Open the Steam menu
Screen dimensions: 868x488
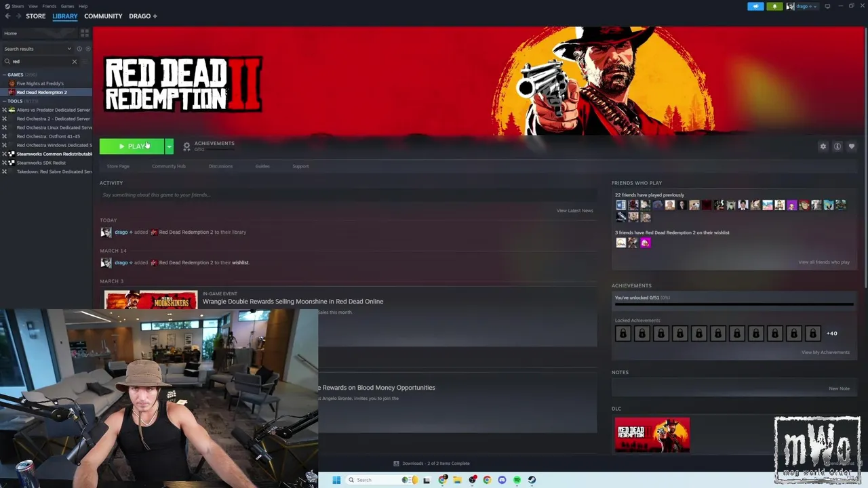point(16,6)
